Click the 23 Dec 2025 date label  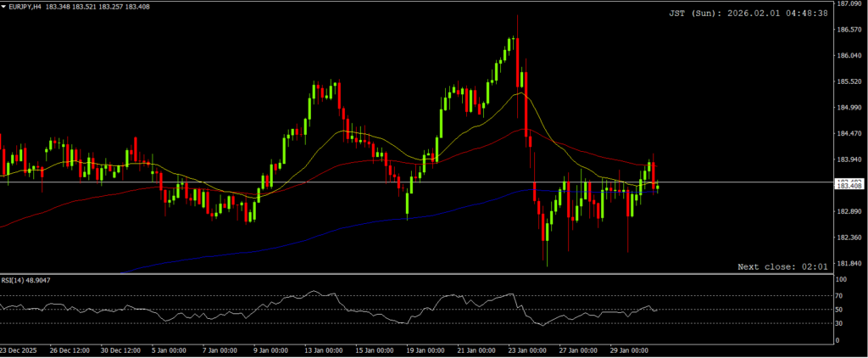click(x=18, y=349)
